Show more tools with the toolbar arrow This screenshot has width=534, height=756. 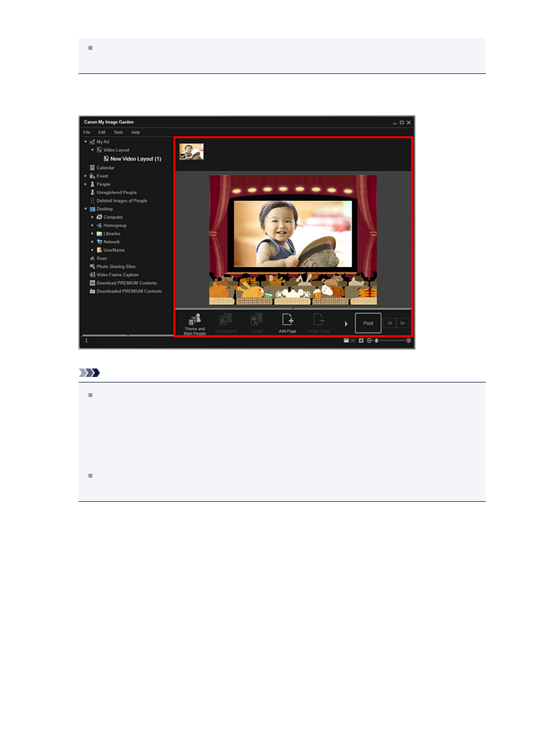click(346, 324)
